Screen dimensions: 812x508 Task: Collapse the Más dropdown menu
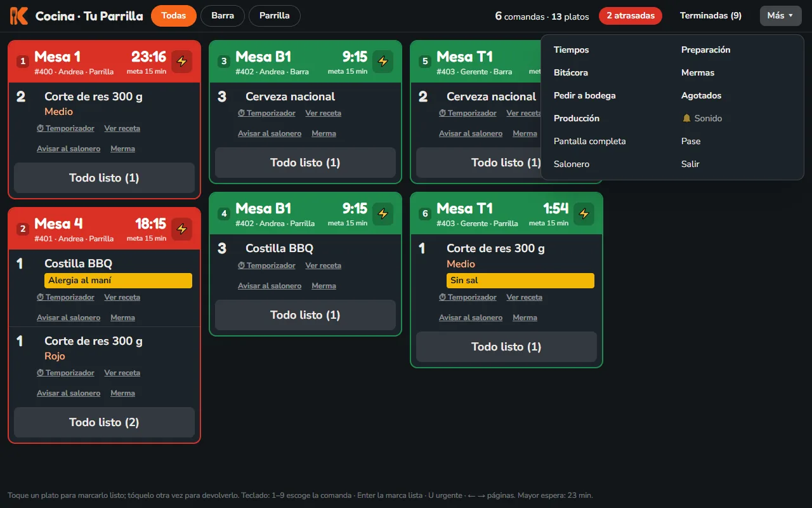point(780,16)
